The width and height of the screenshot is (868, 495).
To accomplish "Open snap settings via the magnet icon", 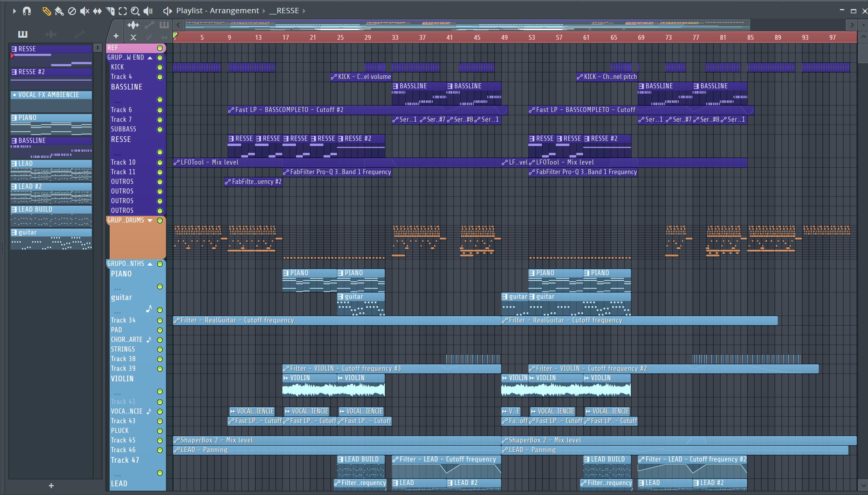I will [x=27, y=11].
